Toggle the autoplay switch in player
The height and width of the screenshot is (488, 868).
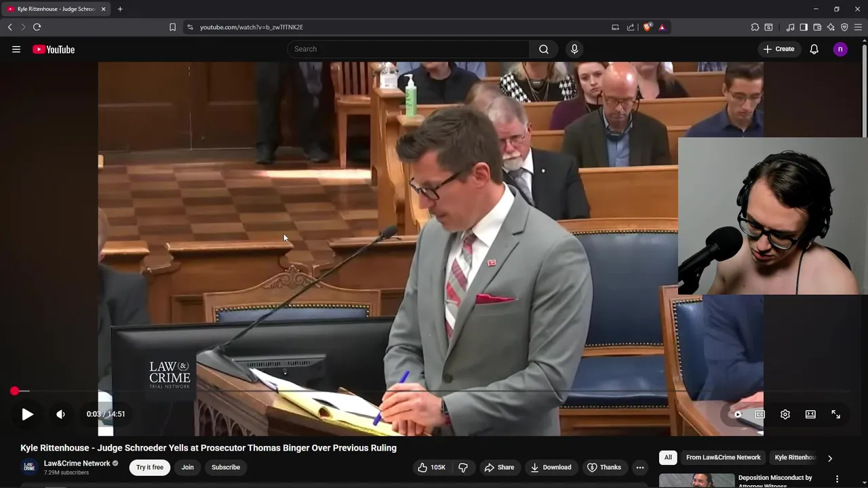pos(736,414)
